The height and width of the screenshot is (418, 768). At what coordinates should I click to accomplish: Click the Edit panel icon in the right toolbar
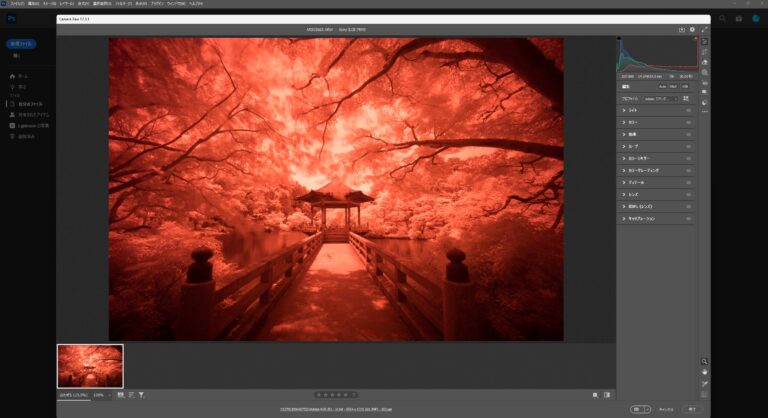coord(705,41)
